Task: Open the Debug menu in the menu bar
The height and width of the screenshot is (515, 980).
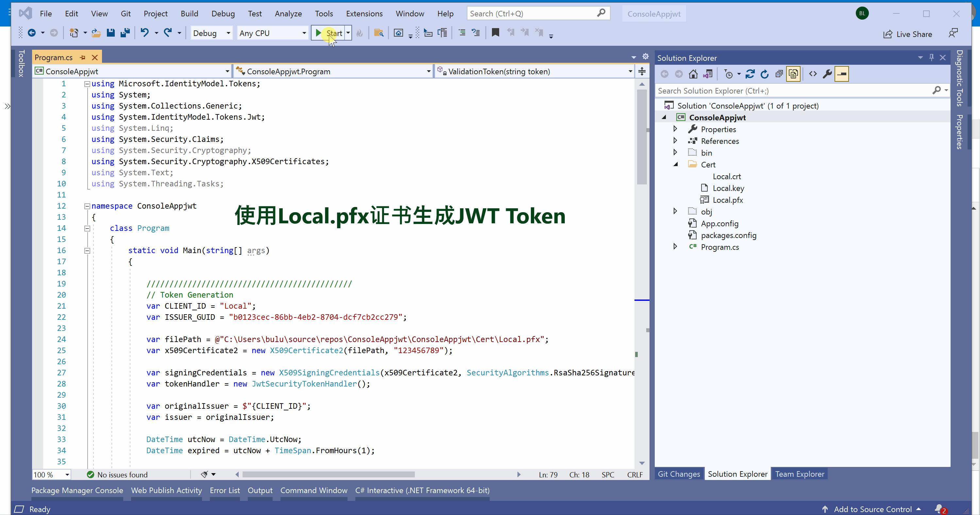Action: tap(223, 14)
